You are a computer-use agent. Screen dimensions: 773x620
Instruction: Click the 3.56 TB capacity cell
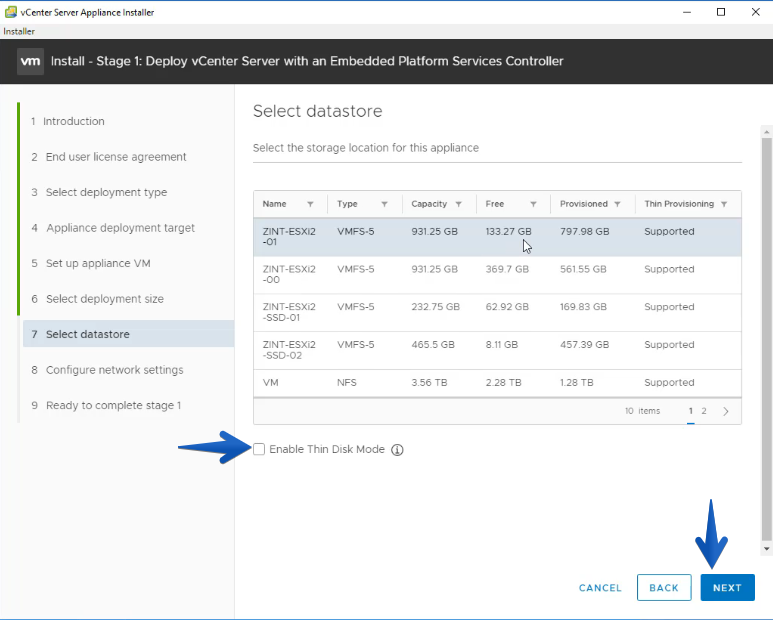pos(429,382)
